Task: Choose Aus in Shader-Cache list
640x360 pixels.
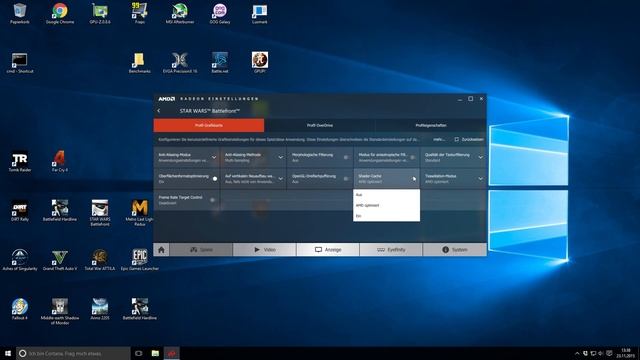Action: coord(387,195)
